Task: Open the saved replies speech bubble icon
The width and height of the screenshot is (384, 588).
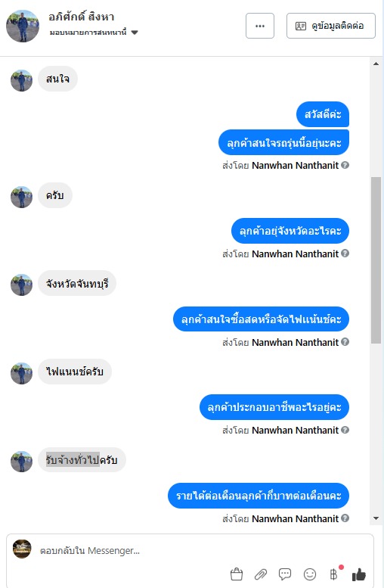Action: click(x=285, y=574)
